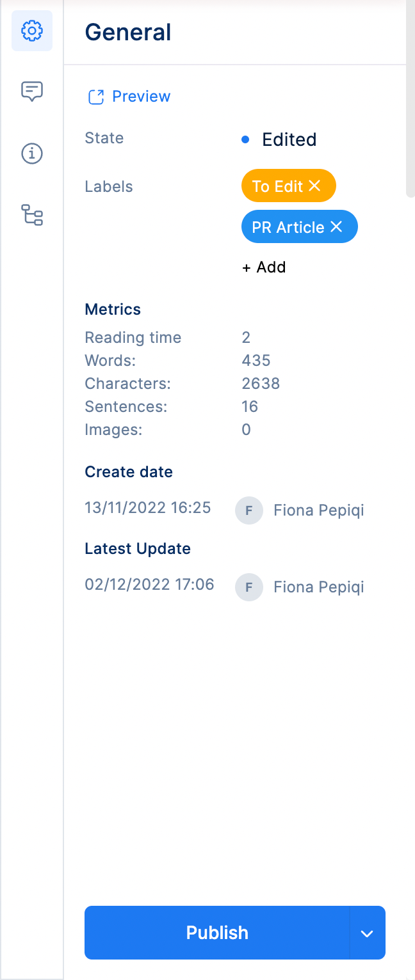
Task: Add a new label with + Add
Action: click(x=264, y=267)
